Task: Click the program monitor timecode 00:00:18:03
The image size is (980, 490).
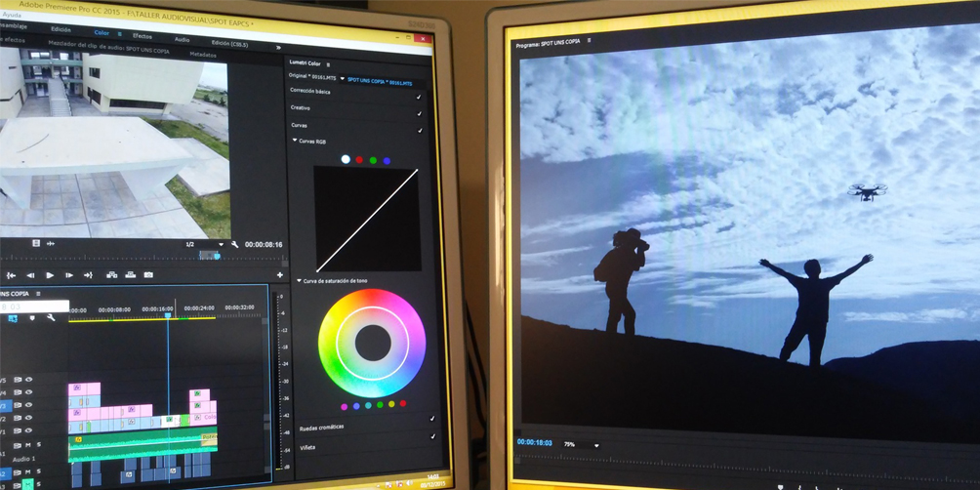Action: point(534,442)
